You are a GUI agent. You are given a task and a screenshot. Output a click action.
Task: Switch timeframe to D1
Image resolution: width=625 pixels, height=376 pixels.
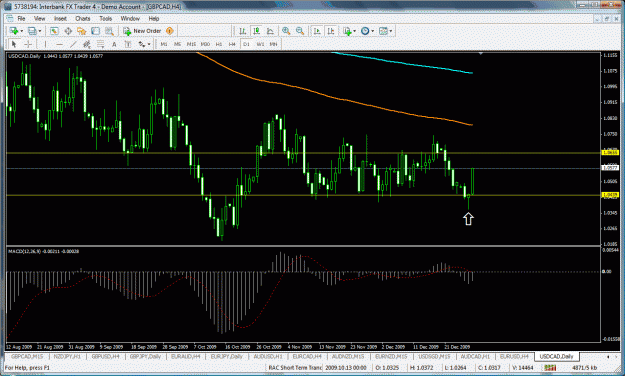246,44
